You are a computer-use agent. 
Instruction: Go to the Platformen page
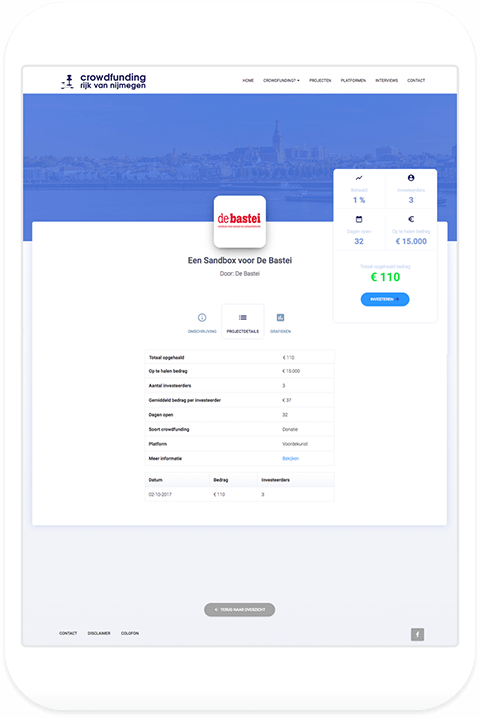pyautogui.click(x=353, y=81)
